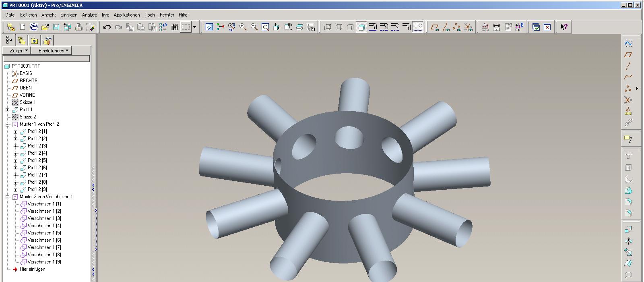Switch to the Favorites navigator tab

click(x=35, y=40)
